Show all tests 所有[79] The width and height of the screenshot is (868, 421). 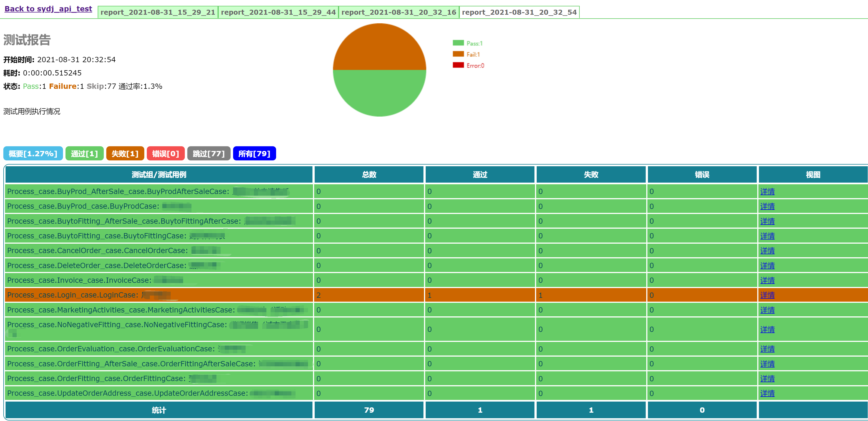[x=254, y=154]
